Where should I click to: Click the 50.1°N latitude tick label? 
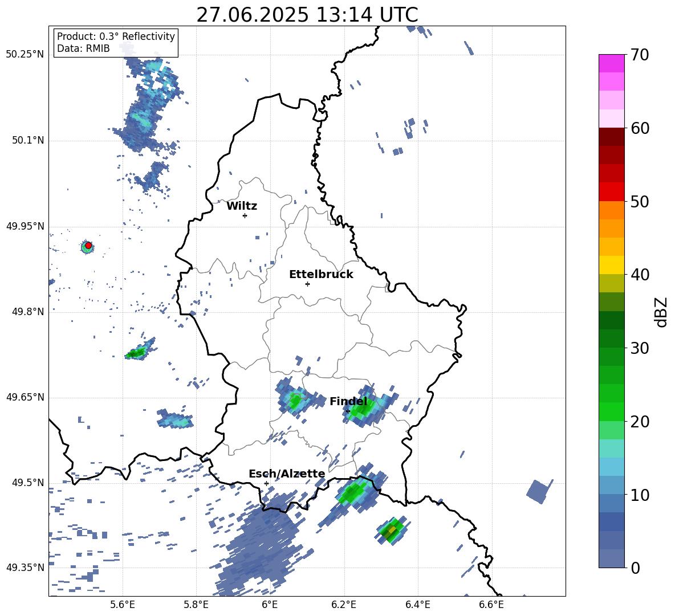click(28, 140)
